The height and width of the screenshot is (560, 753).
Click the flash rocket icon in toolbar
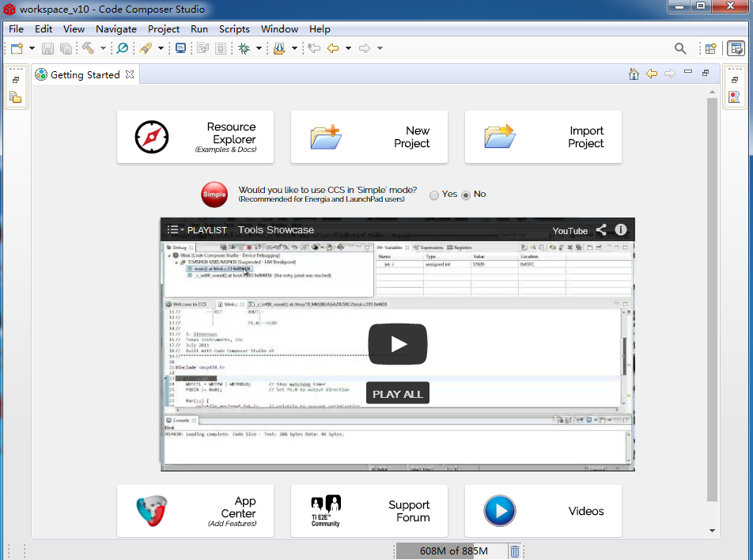[x=146, y=48]
